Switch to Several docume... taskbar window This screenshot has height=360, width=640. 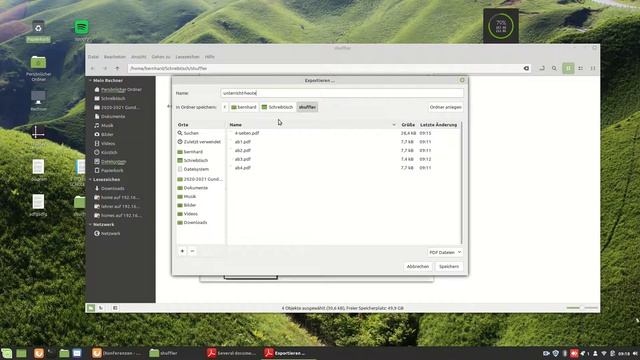click(x=231, y=353)
